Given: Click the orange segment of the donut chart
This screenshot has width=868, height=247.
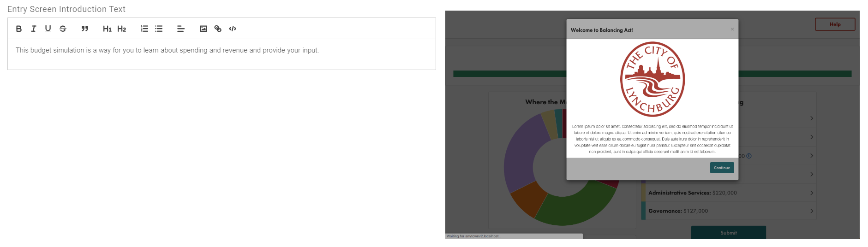Looking at the screenshot, I should click(528, 198).
